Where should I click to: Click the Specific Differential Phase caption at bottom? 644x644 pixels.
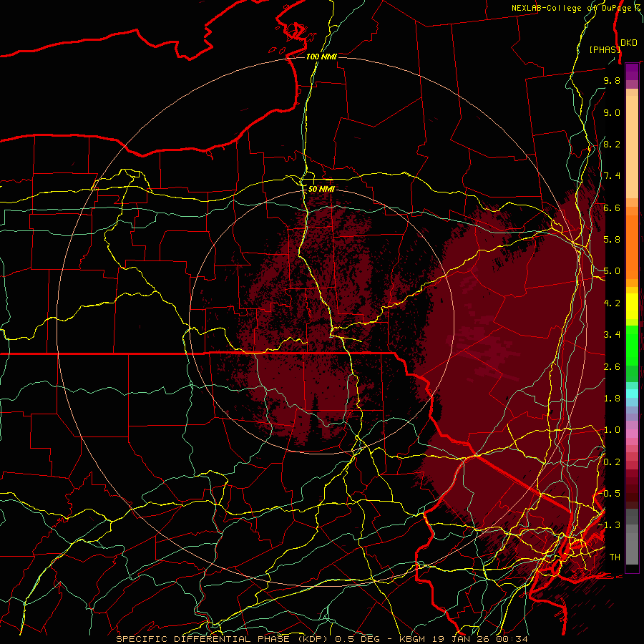coord(321,639)
